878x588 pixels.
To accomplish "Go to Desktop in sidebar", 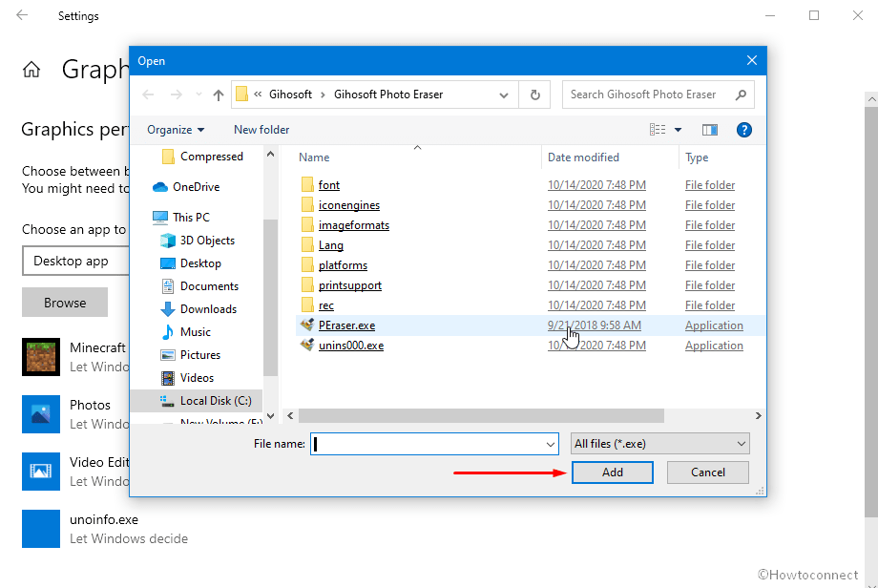I will pos(190,263).
